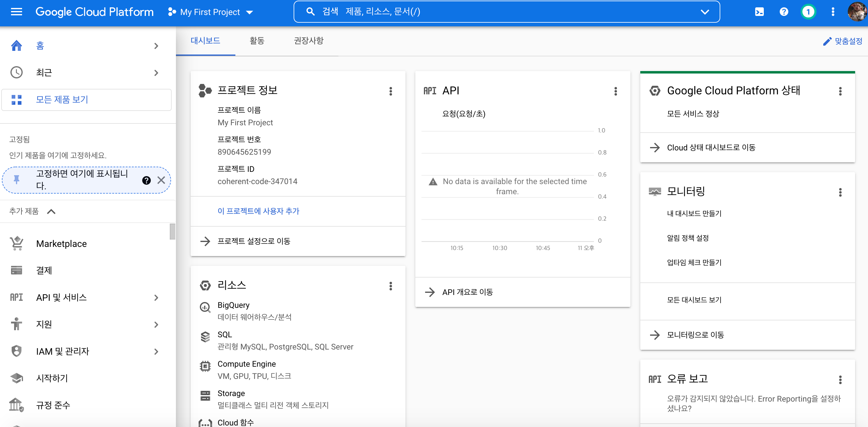The width and height of the screenshot is (868, 427).
Task: Expand IAM 및 관리자 submenu arrow
Action: point(156,352)
